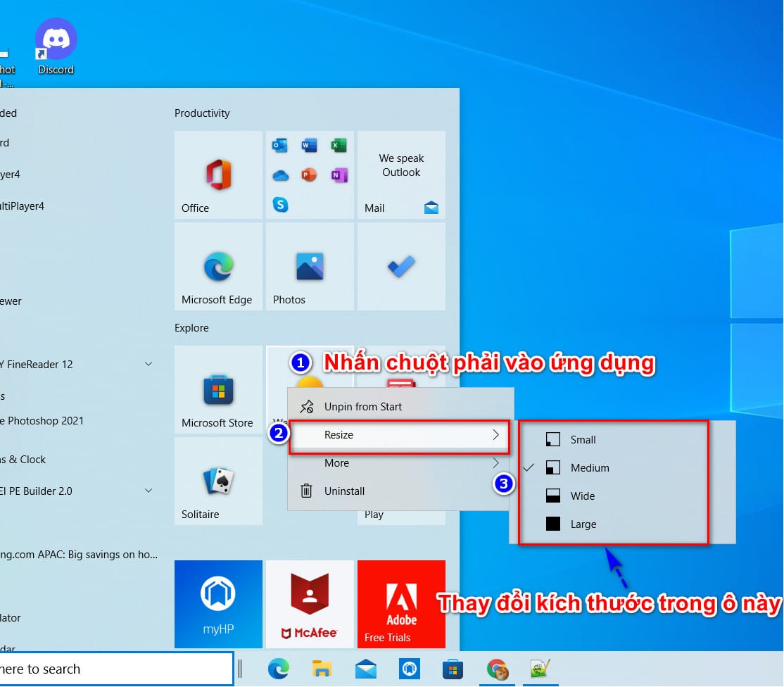Image resolution: width=784 pixels, height=687 pixels.
Task: Expand the FineReader 12 folder chevron
Action: [148, 364]
